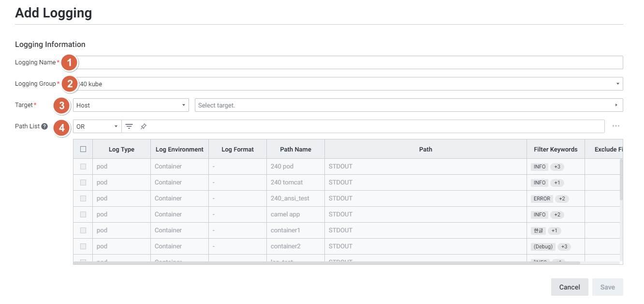Click the +2 badge in 240_ansi_test row
Image resolution: width=644 pixels, height=304 pixels.
(561, 198)
